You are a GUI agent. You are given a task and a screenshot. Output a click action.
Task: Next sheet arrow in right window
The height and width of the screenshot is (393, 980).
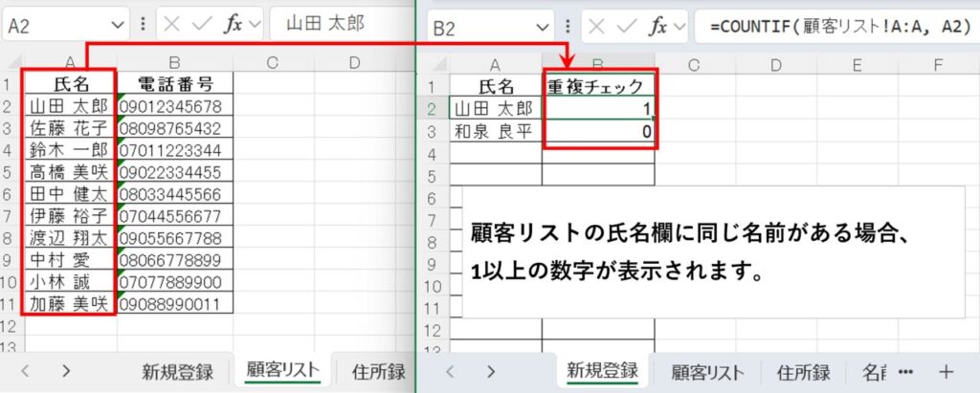tap(491, 372)
